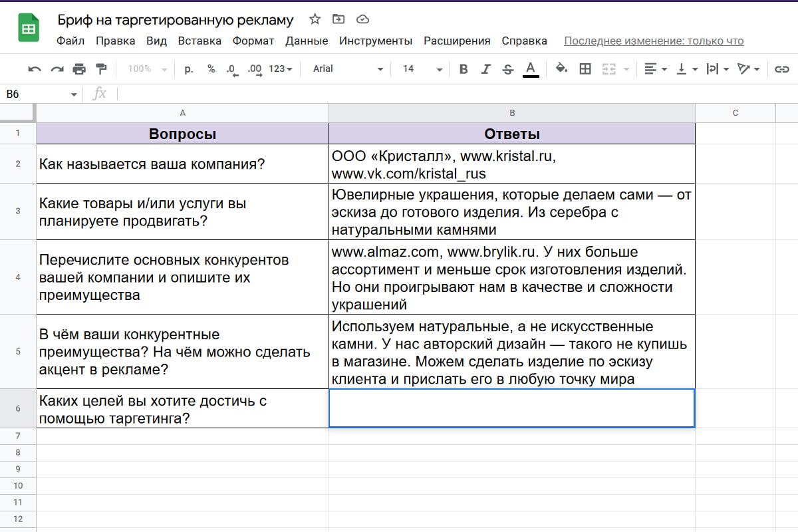Viewport: 798px width, 532px height.
Task: Click the formula bar fx field
Action: click(99, 93)
